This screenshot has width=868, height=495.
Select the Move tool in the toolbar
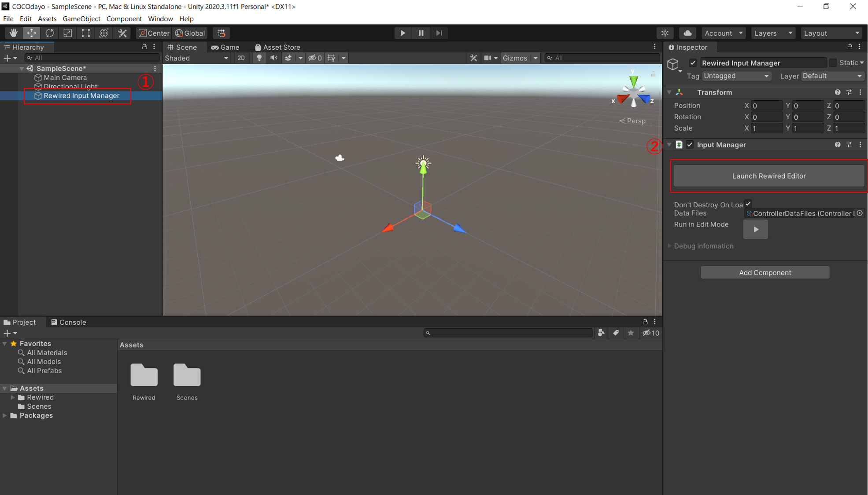tap(31, 33)
